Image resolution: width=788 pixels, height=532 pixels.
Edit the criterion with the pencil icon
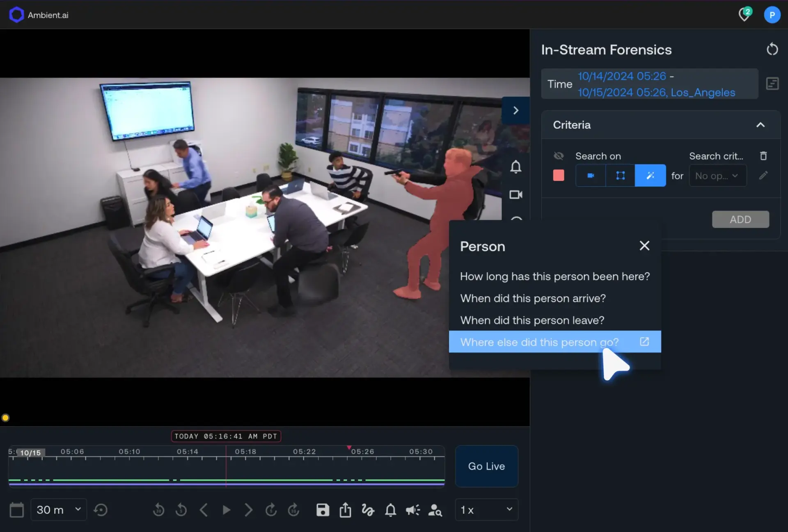pos(763,176)
